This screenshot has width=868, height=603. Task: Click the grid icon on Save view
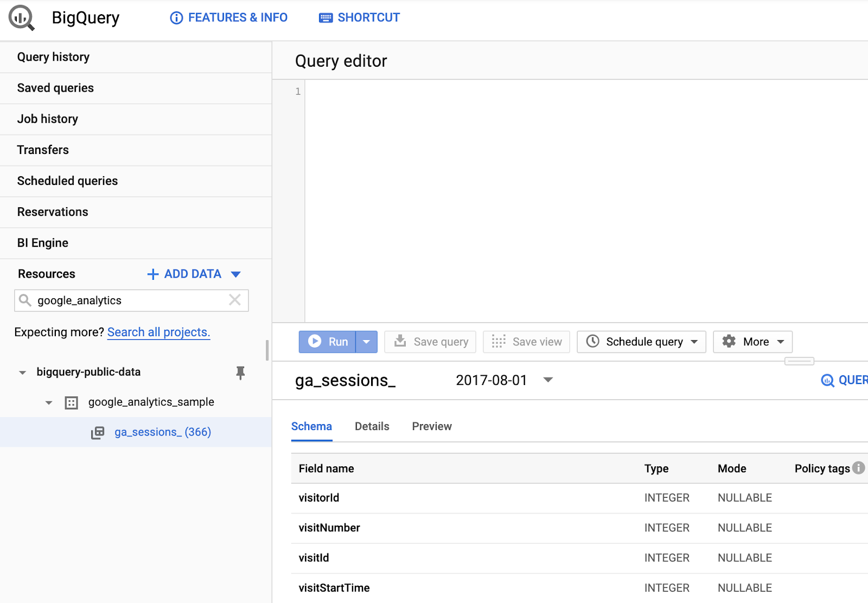coord(499,341)
